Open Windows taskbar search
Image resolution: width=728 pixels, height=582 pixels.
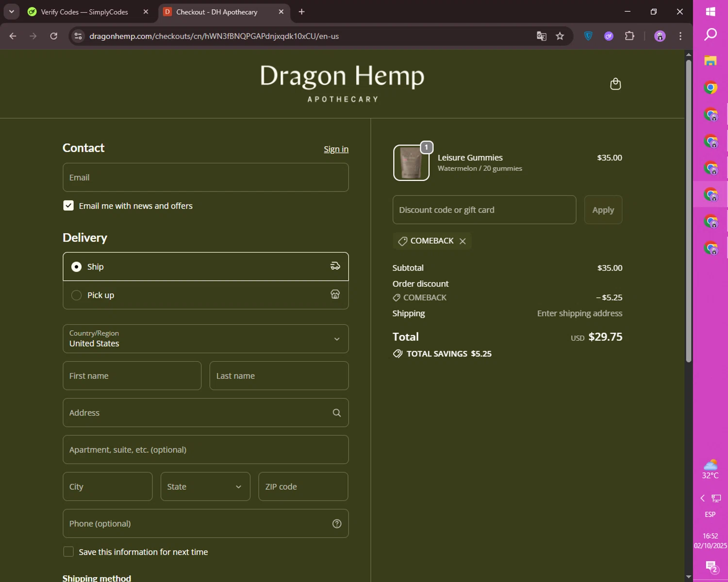pos(711,34)
